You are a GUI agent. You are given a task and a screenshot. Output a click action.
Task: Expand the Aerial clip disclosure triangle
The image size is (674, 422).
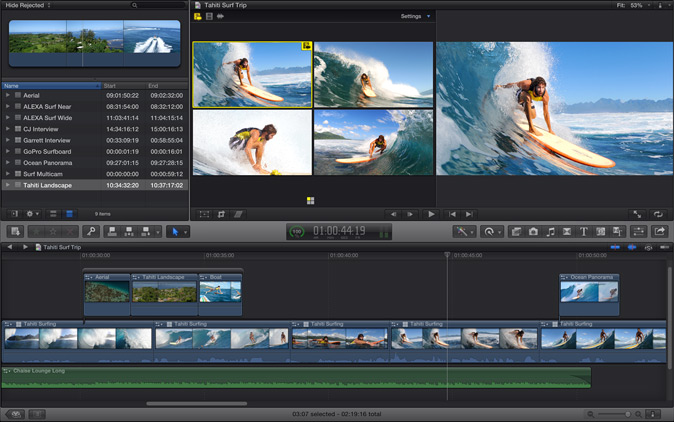[x=8, y=95]
